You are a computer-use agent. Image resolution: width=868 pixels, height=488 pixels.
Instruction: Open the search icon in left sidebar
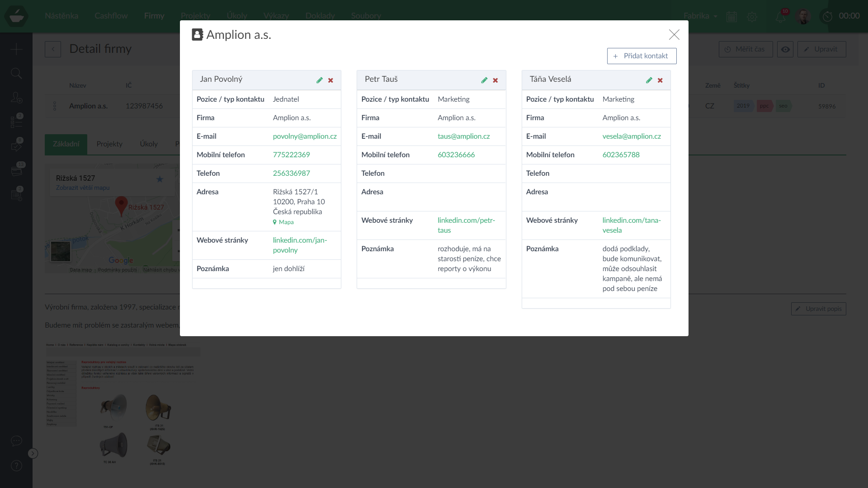[16, 73]
